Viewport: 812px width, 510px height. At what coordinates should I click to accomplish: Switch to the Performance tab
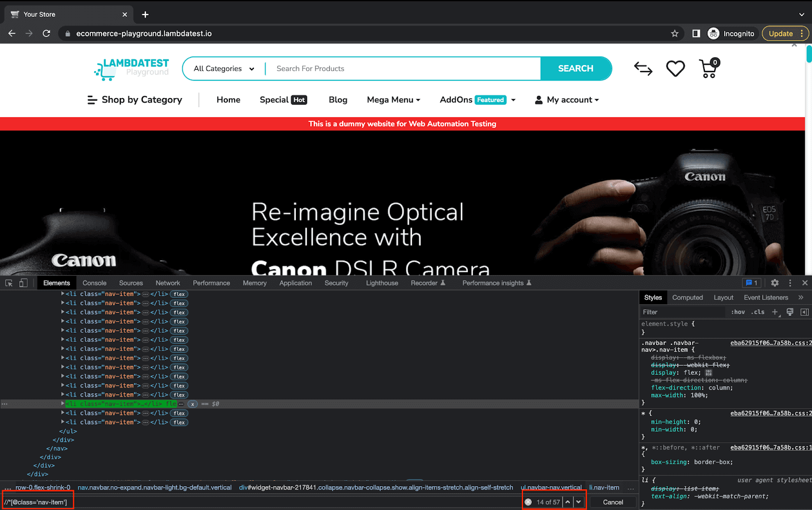coord(211,283)
